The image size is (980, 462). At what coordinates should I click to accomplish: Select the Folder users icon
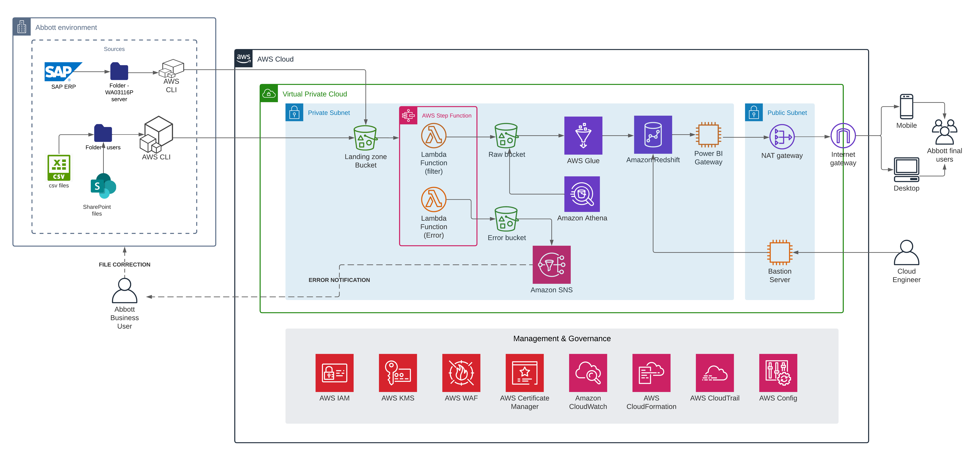(103, 133)
